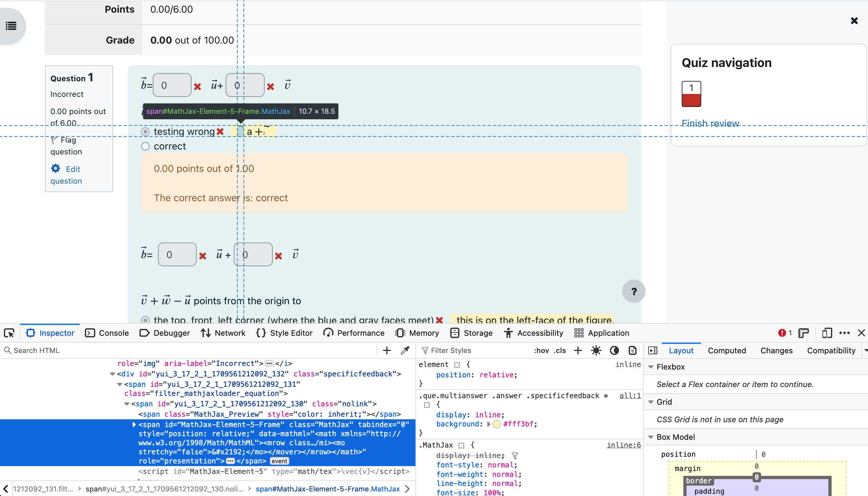Select 'the top, front, left corner' radio

pyautogui.click(x=145, y=320)
